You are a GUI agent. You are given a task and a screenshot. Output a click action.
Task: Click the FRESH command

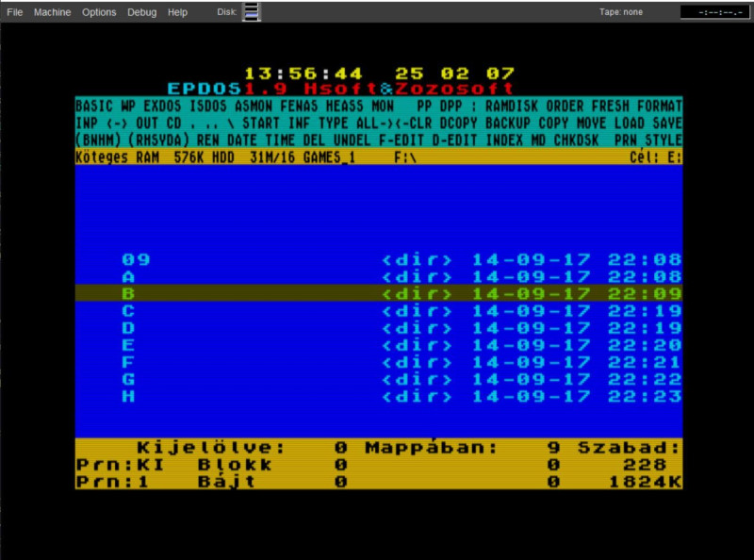pos(610,106)
